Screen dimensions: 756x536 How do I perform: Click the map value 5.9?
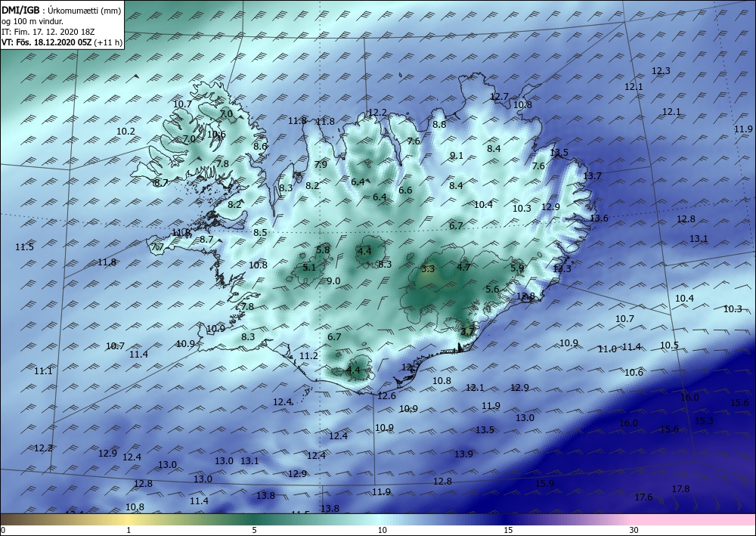point(517,268)
